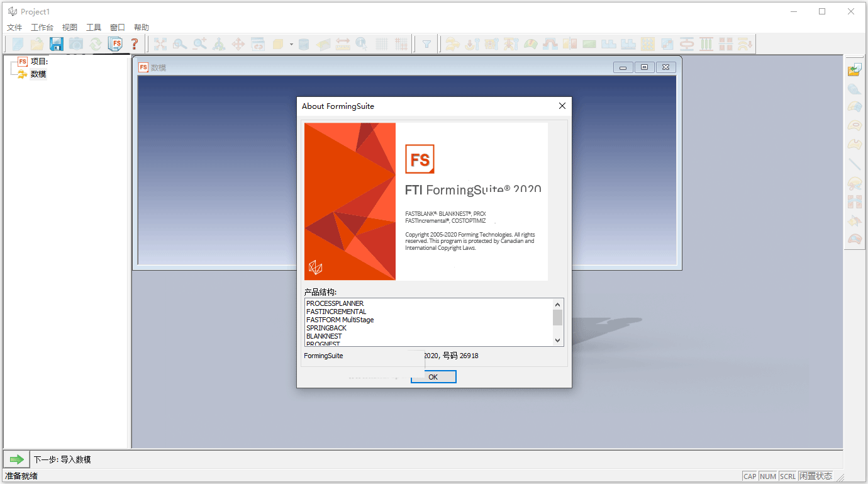This screenshot has width=868, height=484.
Task: Open the 工作台 menu
Action: [x=42, y=28]
